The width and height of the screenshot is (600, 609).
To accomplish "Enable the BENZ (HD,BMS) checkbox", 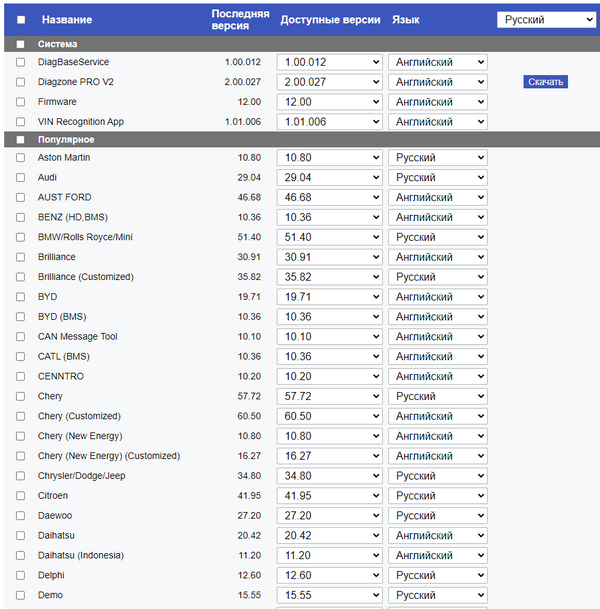I will click(x=20, y=217).
